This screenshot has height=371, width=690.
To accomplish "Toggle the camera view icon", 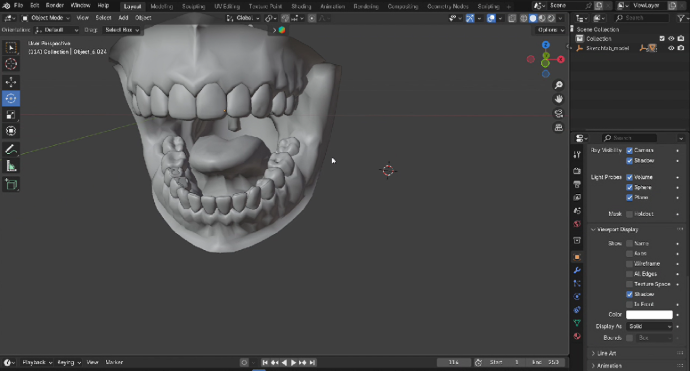I will point(558,113).
